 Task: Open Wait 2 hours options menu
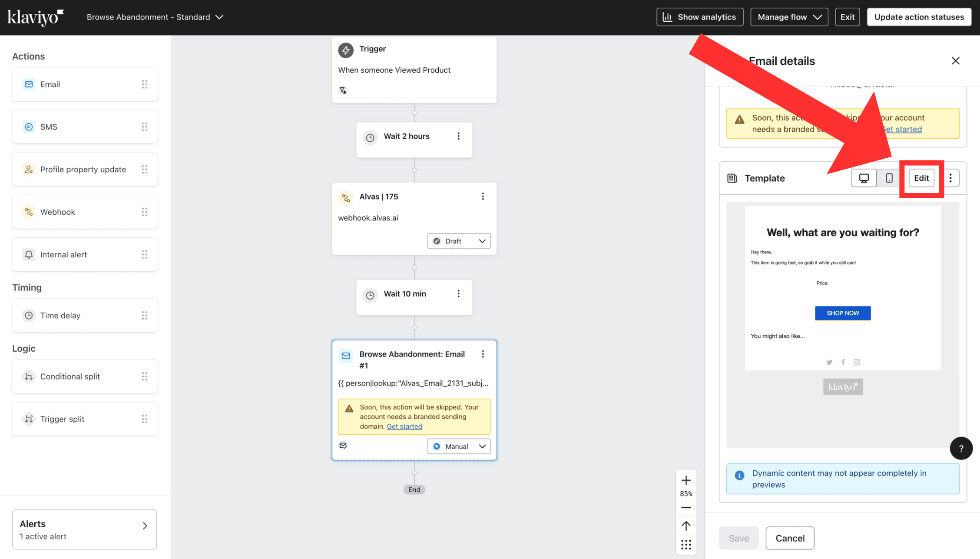point(458,136)
